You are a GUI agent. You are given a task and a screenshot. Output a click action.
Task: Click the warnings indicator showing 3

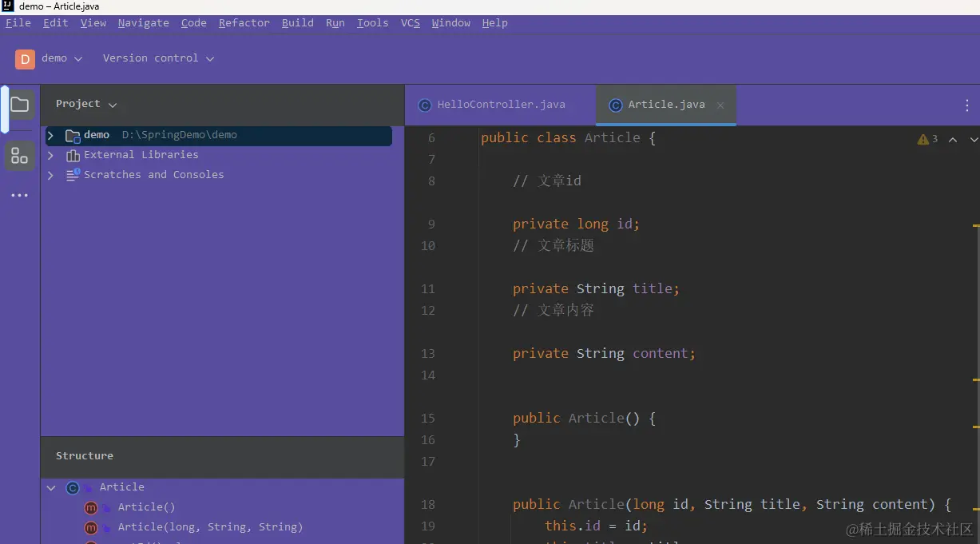tap(928, 139)
